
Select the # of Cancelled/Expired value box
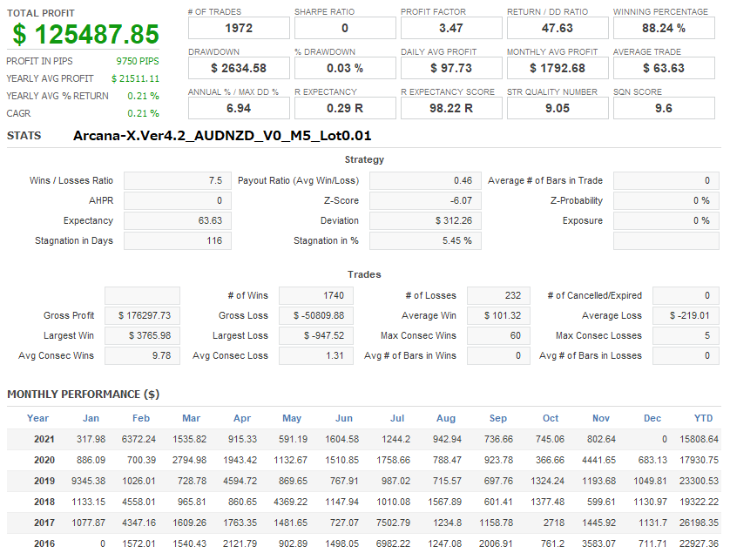coord(686,295)
